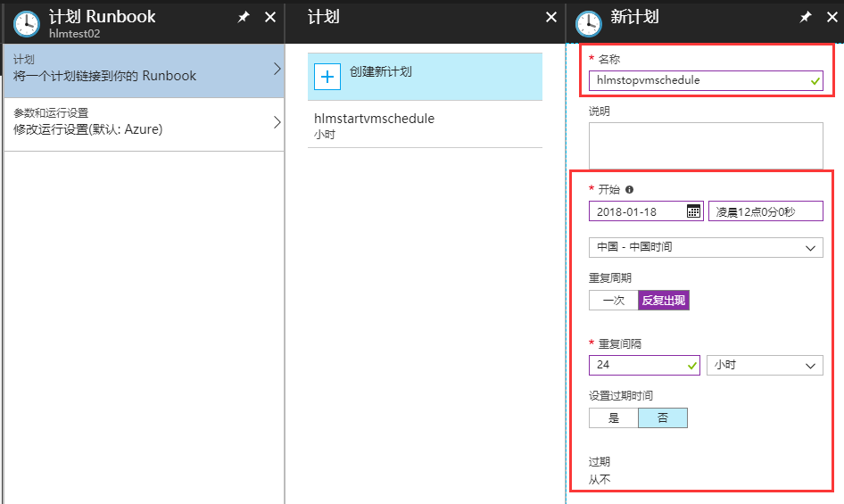The height and width of the screenshot is (504, 844).
Task: Close the 计划 Runbook blade
Action: pyautogui.click(x=270, y=17)
